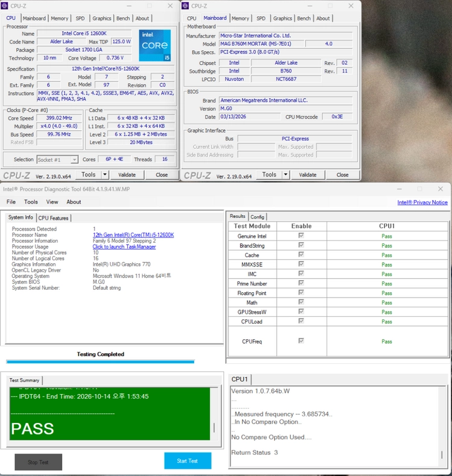Toggle the Math test checkbox

301,302
